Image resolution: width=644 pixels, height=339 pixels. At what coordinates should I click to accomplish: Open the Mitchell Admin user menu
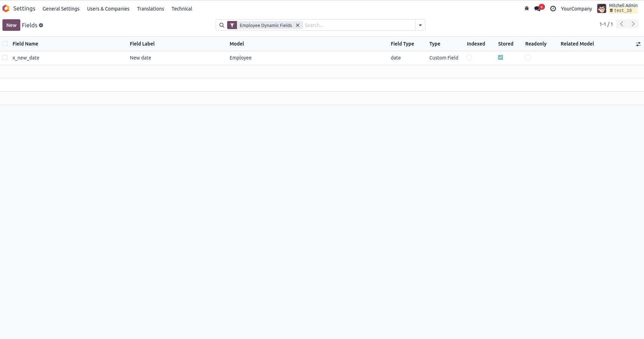point(618,8)
